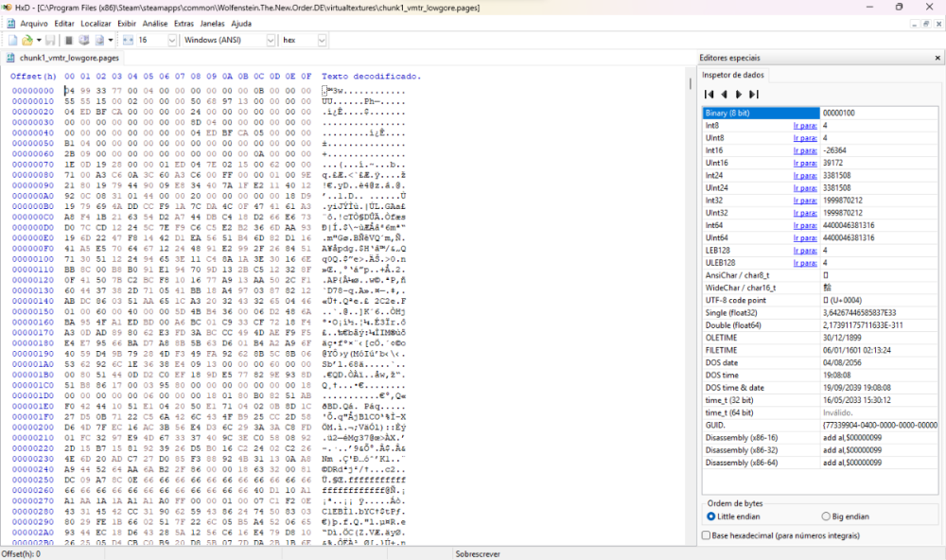Select Little endian byte order
Image resolution: width=946 pixels, height=560 pixels.
pyautogui.click(x=711, y=516)
